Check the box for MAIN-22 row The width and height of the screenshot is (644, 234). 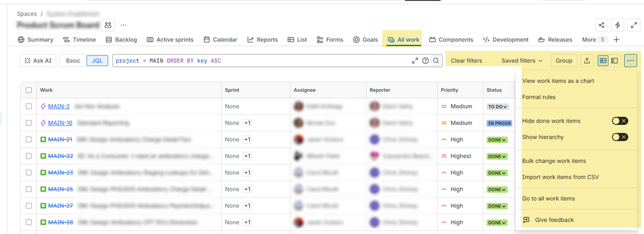tap(29, 156)
